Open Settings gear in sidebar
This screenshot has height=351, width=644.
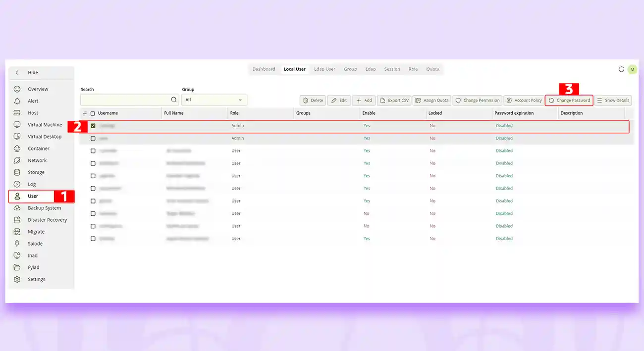click(x=17, y=279)
